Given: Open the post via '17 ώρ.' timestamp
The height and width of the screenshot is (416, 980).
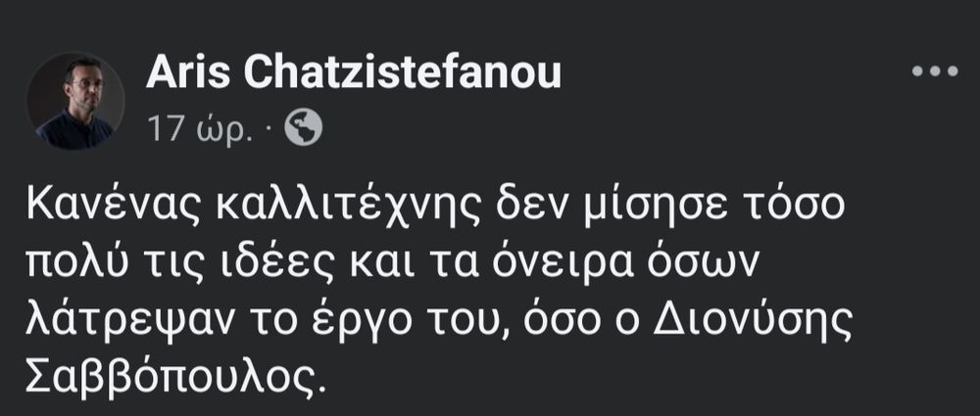Looking at the screenshot, I should click(200, 128).
